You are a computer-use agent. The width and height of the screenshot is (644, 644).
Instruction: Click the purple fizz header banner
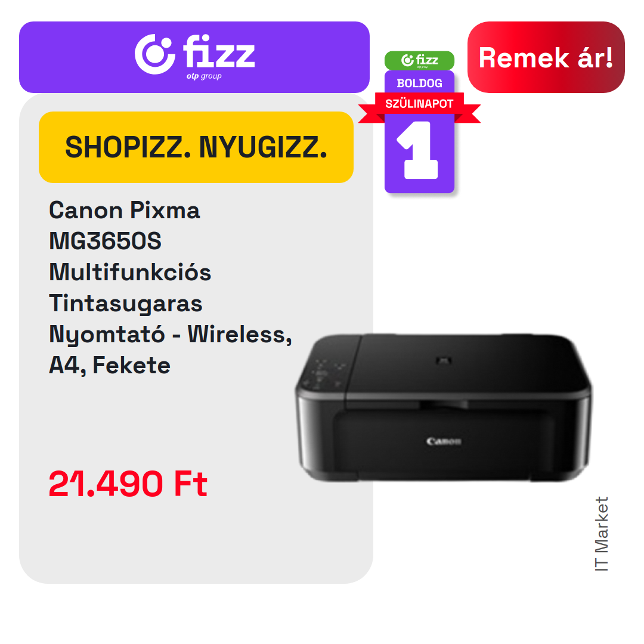(194, 57)
